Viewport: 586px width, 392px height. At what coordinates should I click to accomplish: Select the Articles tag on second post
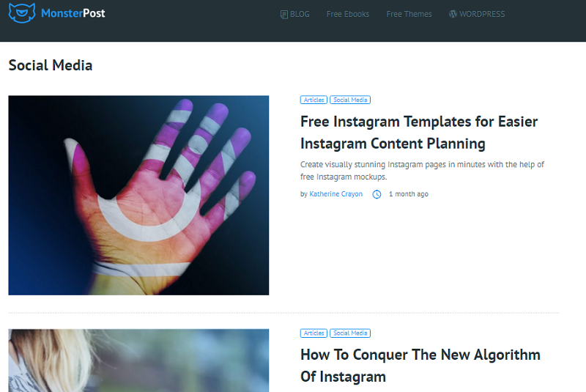(314, 333)
